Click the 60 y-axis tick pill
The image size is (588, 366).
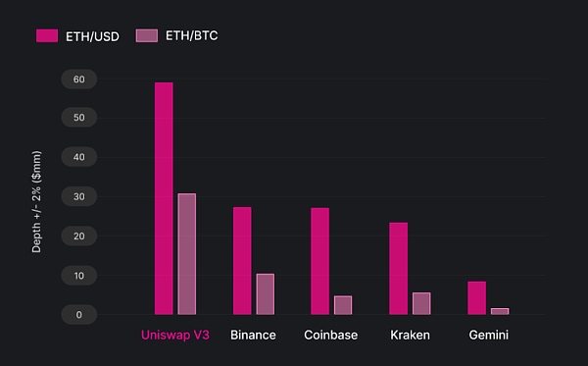(x=79, y=79)
